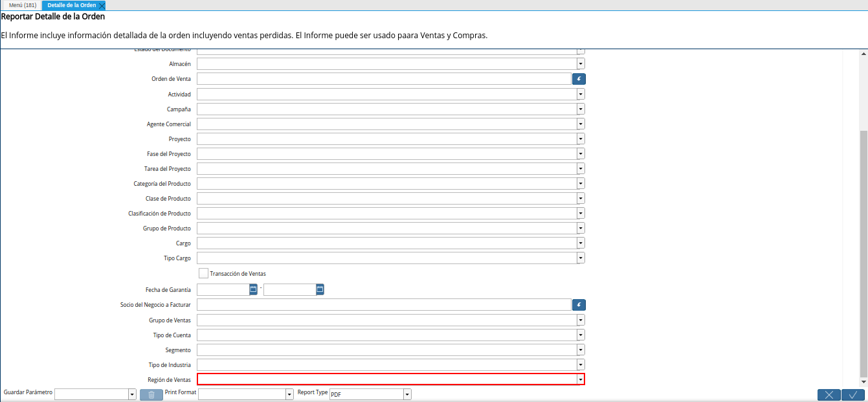Confirm the report with the checkmark button
This screenshot has height=402, width=868.
(x=853, y=395)
